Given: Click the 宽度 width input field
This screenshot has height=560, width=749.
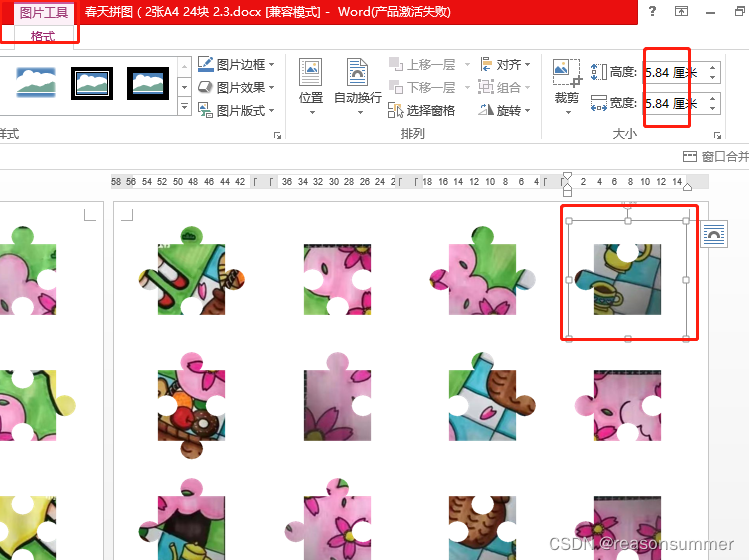Looking at the screenshot, I should [x=675, y=103].
